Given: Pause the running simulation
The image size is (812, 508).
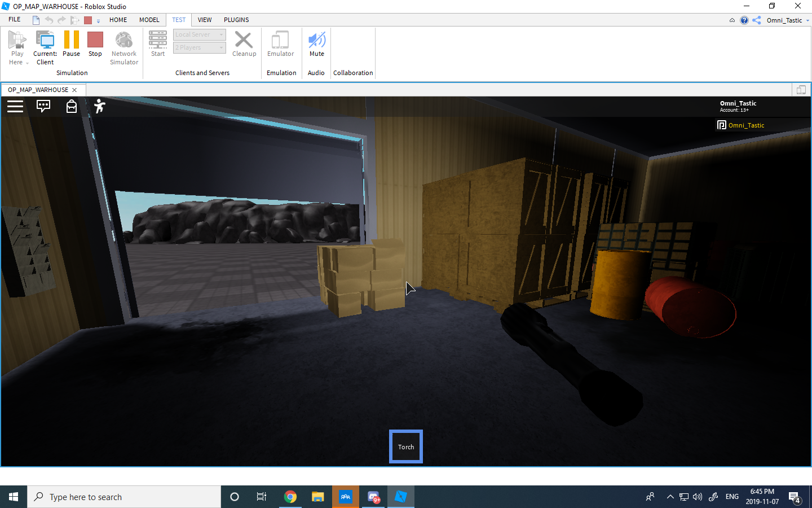Looking at the screenshot, I should (x=71, y=45).
